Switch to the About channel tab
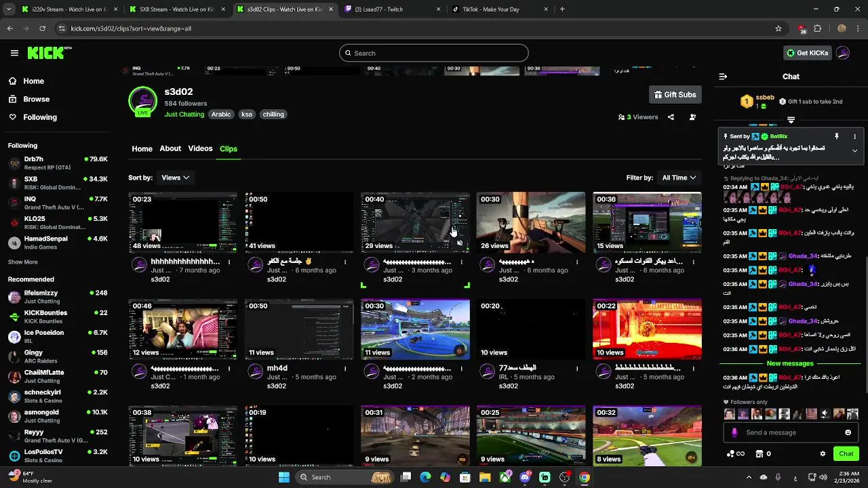Viewport: 868px width, 488px height. tap(170, 148)
